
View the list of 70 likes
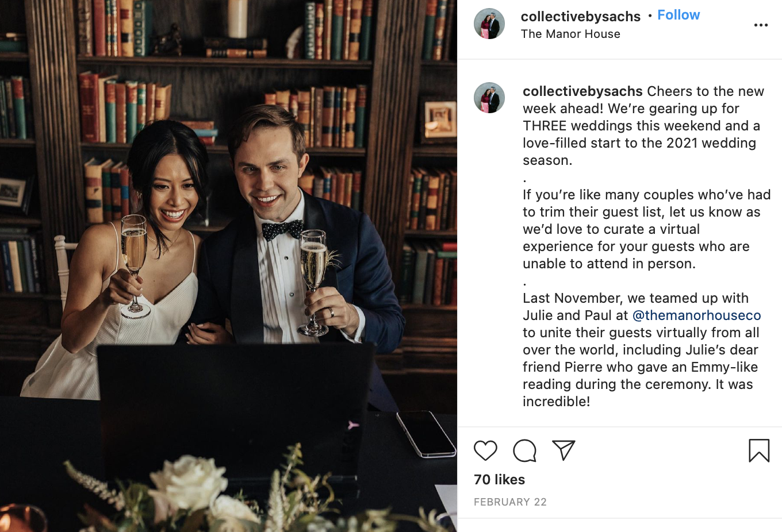[499, 480]
